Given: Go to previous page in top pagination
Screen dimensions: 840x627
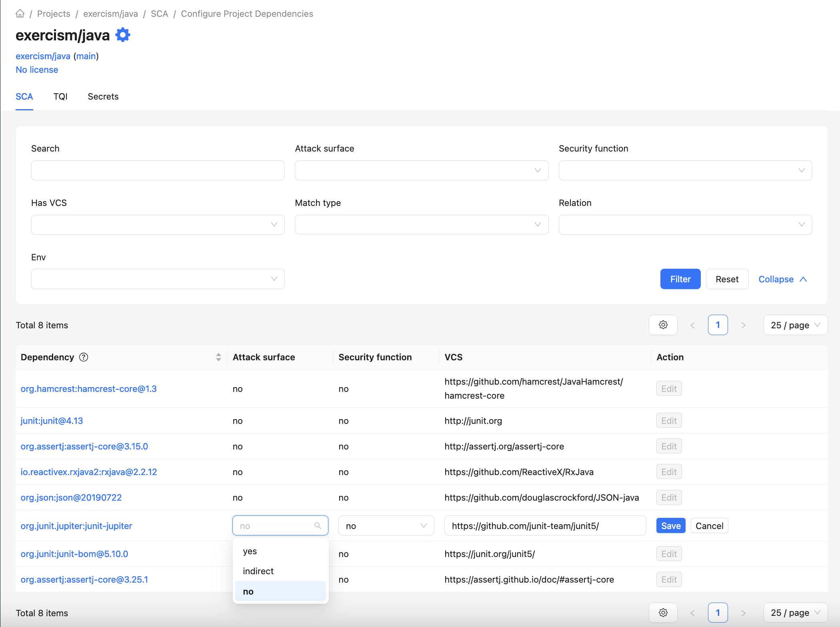Looking at the screenshot, I should [x=692, y=325].
